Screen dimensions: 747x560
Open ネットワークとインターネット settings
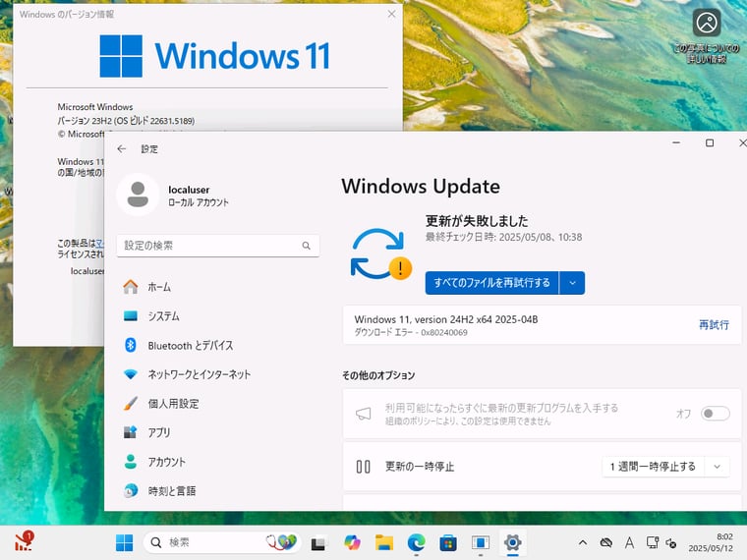click(x=218, y=374)
